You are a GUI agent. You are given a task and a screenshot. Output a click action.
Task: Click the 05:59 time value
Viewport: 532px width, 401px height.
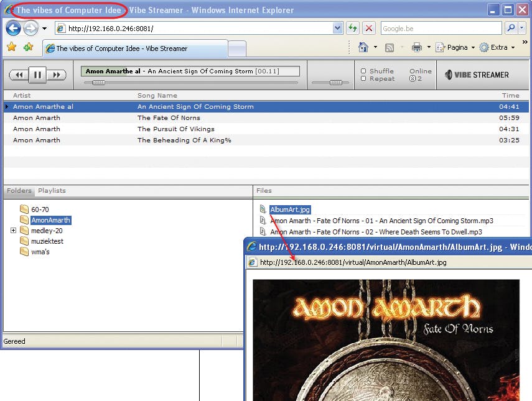click(x=509, y=118)
